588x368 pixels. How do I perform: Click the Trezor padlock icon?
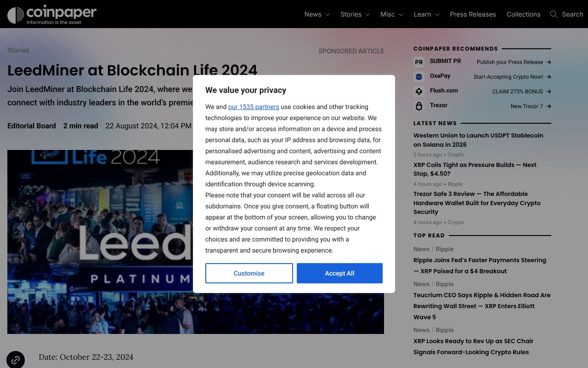click(x=418, y=105)
